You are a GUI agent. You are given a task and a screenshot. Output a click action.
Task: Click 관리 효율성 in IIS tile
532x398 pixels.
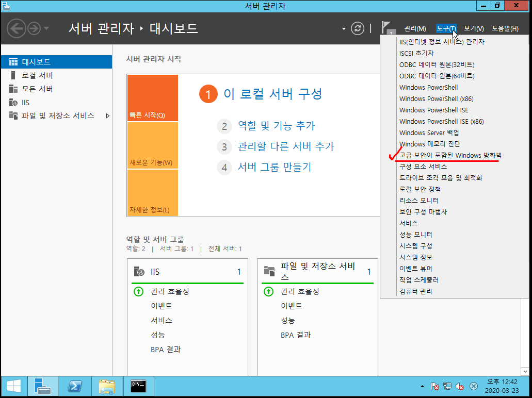click(x=170, y=292)
